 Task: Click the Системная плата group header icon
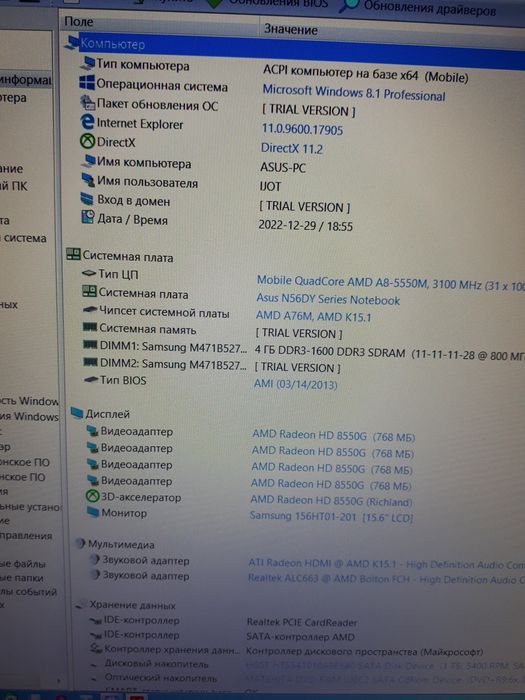73,254
